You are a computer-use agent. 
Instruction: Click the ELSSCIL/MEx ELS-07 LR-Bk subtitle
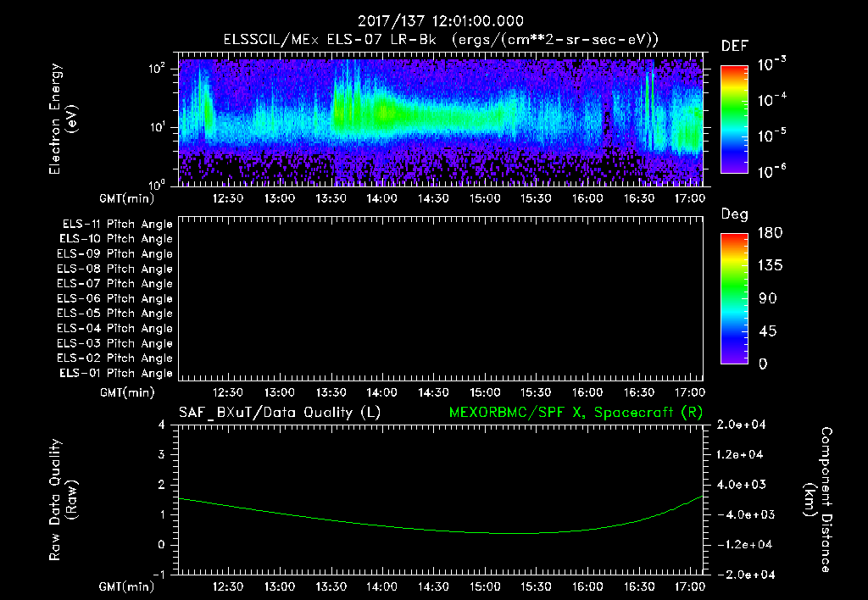coord(330,40)
